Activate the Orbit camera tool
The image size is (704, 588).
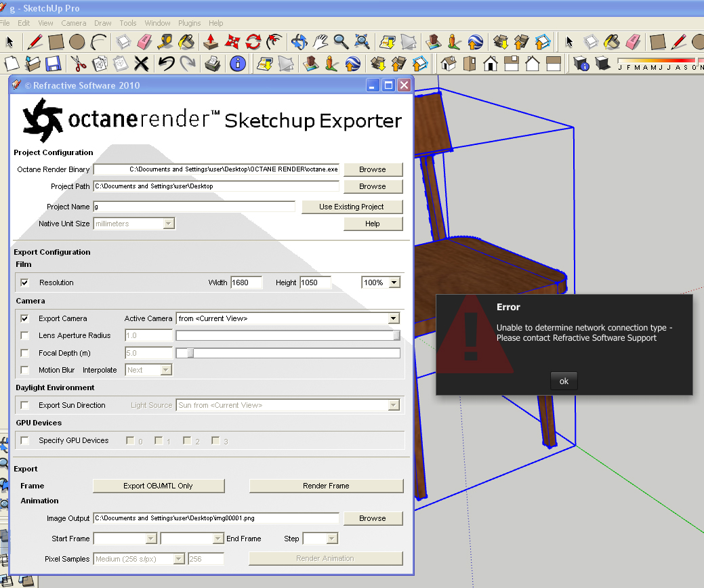[x=299, y=42]
